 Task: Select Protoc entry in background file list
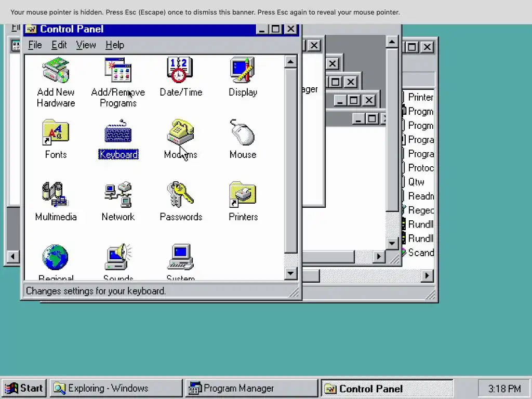click(x=420, y=168)
